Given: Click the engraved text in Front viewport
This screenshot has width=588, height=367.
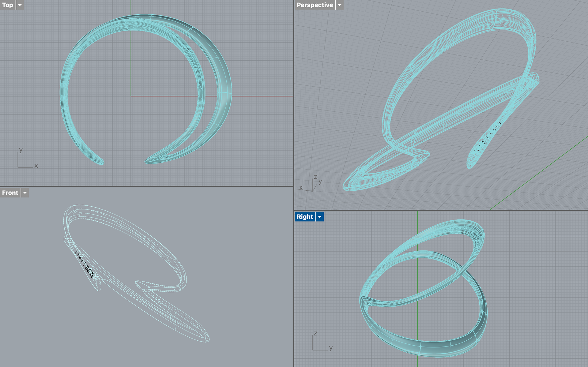Looking at the screenshot, I should 85,264.
